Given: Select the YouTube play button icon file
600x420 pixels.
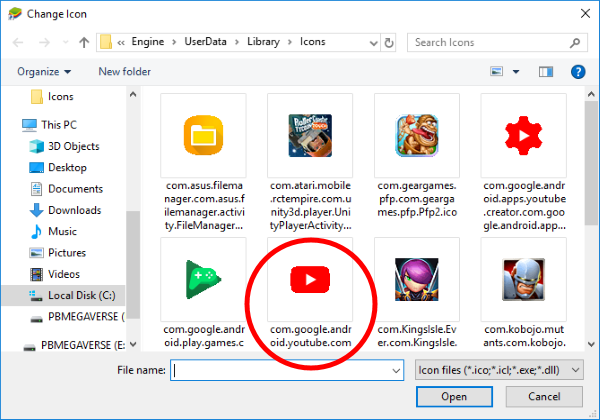Looking at the screenshot, I should [x=310, y=279].
